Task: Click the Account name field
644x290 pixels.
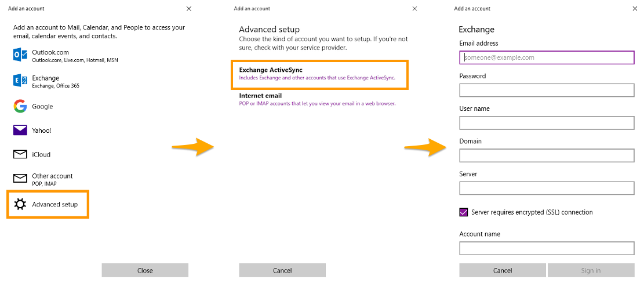Action: 547,248
